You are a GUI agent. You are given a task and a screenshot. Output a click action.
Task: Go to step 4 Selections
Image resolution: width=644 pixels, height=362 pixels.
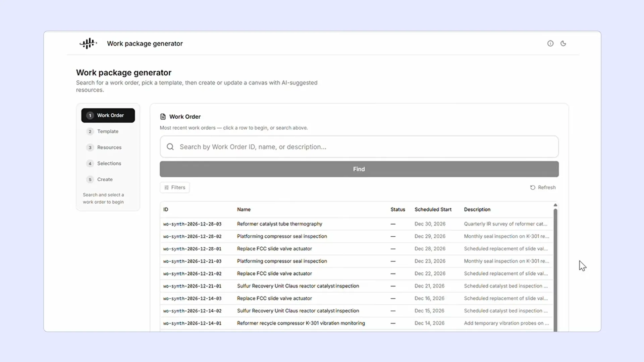point(108,164)
